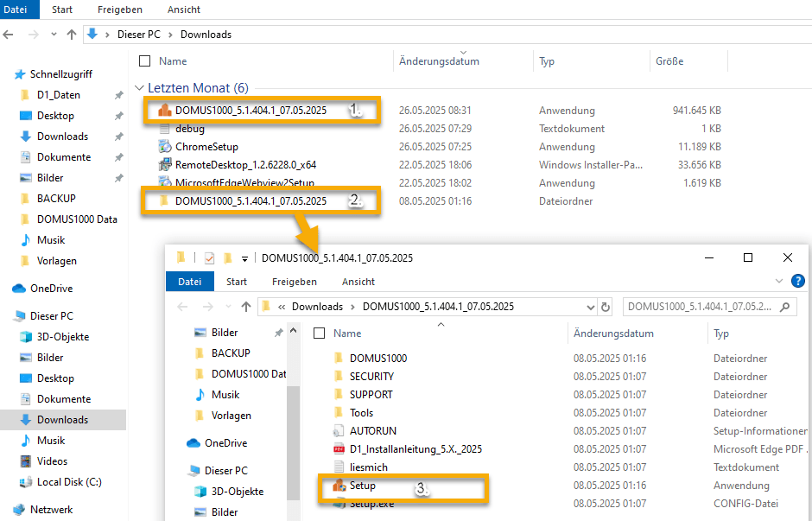Collapse the Letzten Monat (6) group

tap(139, 88)
